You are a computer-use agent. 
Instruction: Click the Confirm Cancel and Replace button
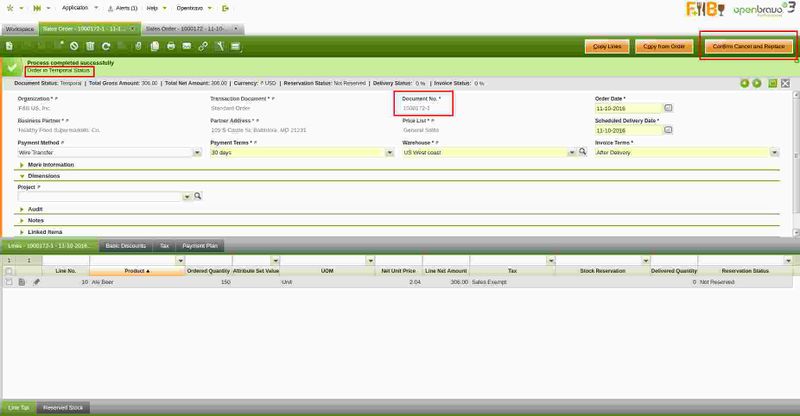[x=747, y=46]
